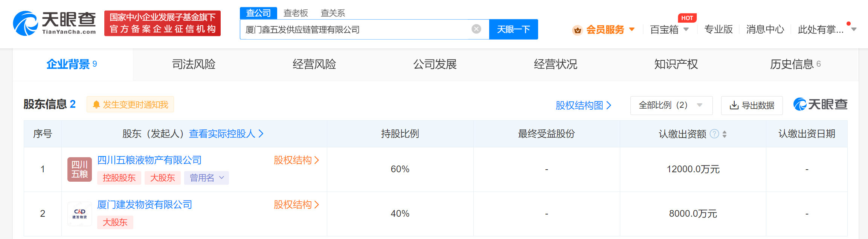Switch to the 公司发展 tab
The width and height of the screenshot is (868, 239).
(x=435, y=64)
